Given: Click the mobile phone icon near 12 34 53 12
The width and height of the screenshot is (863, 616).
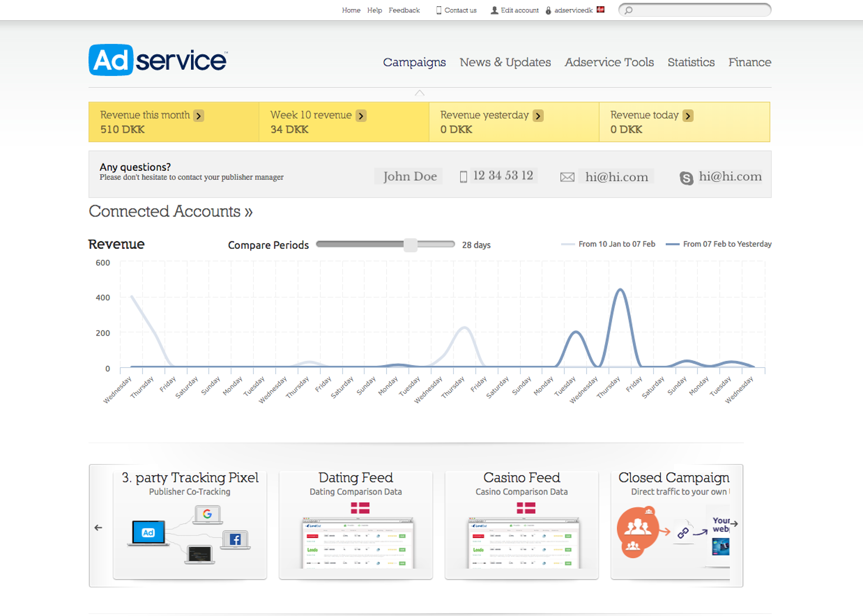Looking at the screenshot, I should click(x=463, y=176).
